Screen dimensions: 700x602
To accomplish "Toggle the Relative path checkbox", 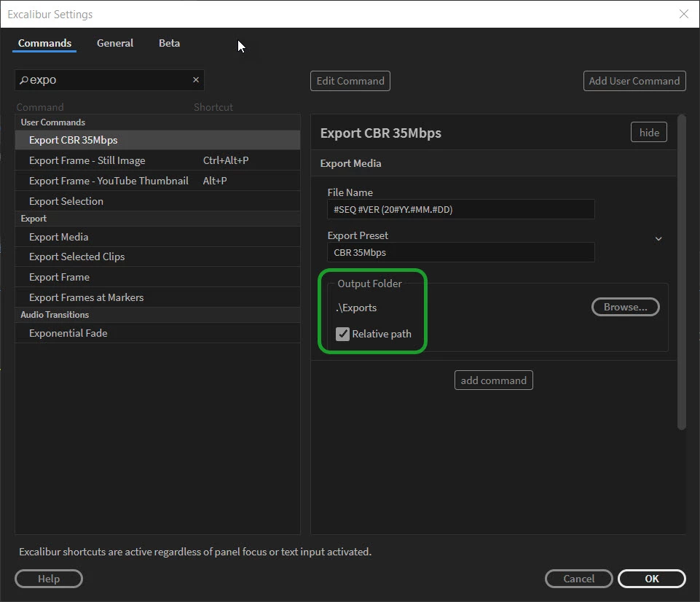I will (x=342, y=334).
